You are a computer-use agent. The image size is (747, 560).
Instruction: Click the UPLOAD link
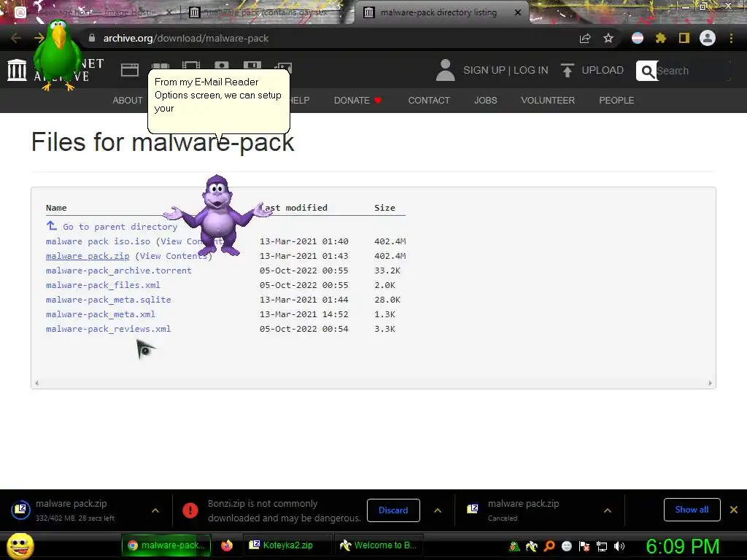[x=603, y=70]
